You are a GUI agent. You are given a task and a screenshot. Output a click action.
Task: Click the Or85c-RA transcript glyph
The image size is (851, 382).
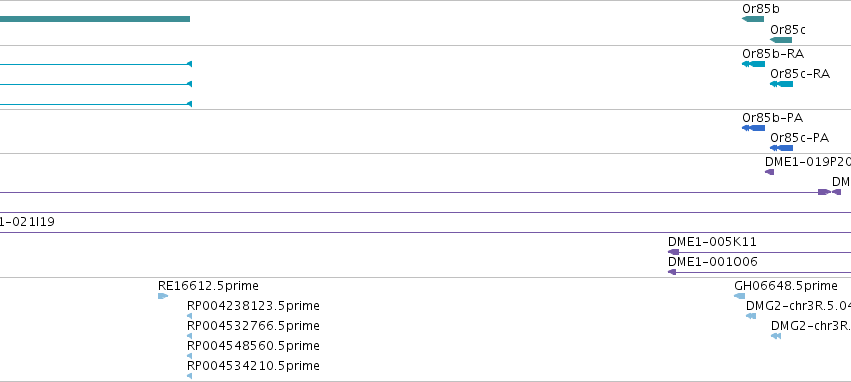[782, 84]
